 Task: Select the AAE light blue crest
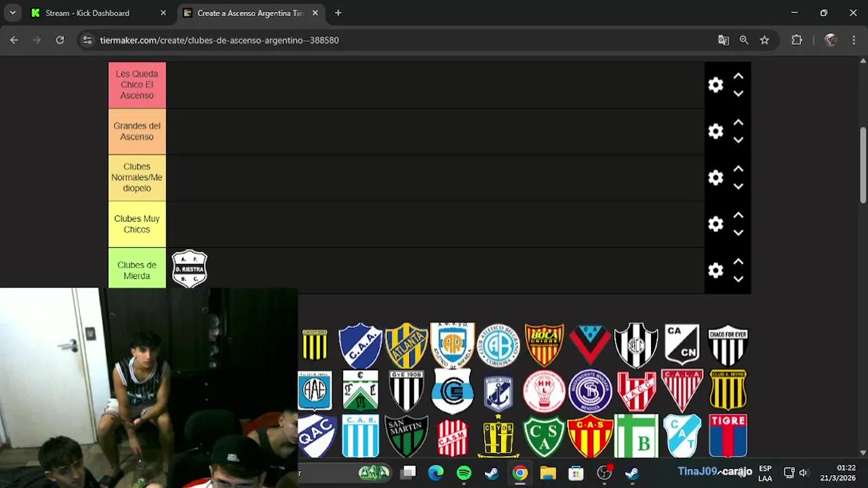pyautogui.click(x=315, y=390)
